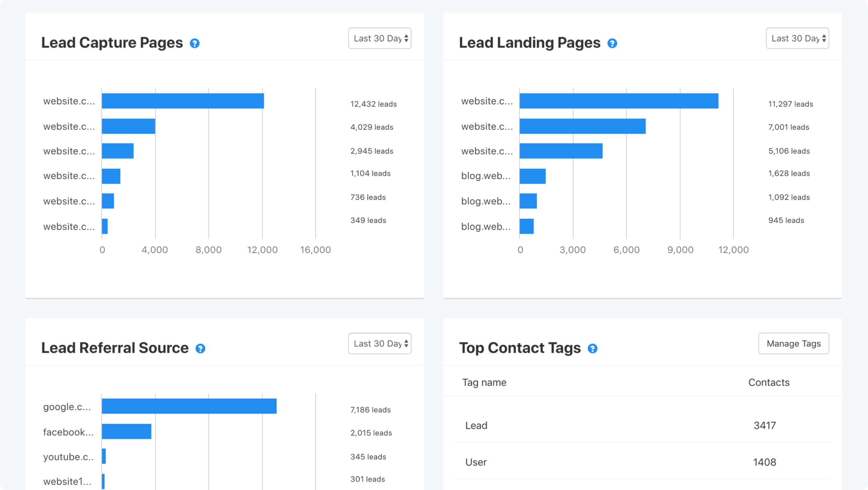Open the Lead Landing Pages date range dropdown
Viewport: 868px width, 490px height.
[797, 38]
